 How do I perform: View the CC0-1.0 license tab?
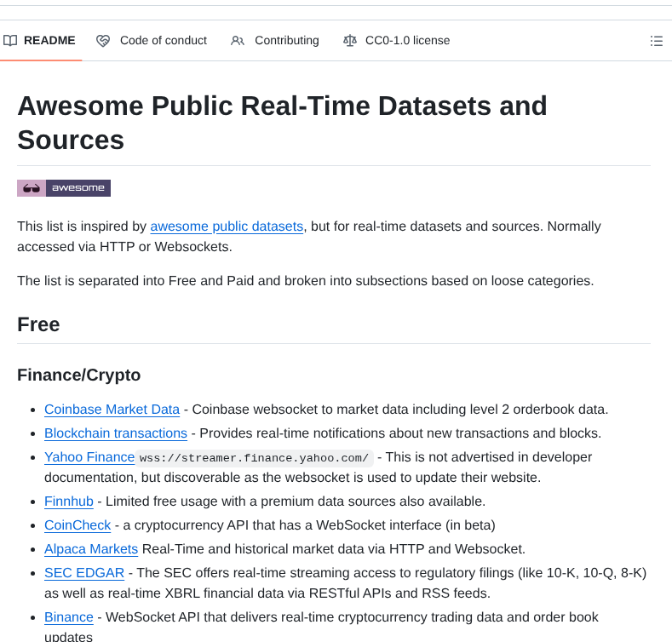click(397, 40)
